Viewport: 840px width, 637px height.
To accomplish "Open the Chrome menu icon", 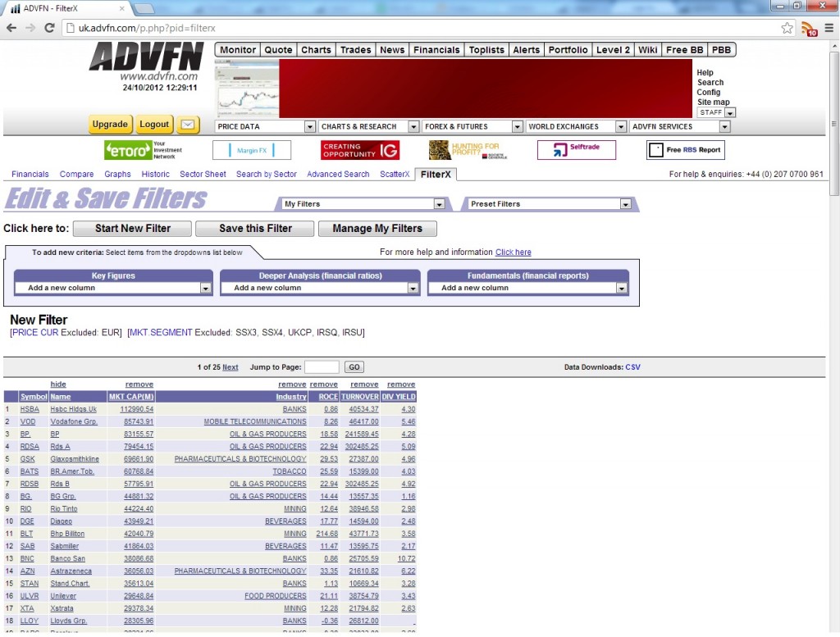I will pyautogui.click(x=829, y=28).
